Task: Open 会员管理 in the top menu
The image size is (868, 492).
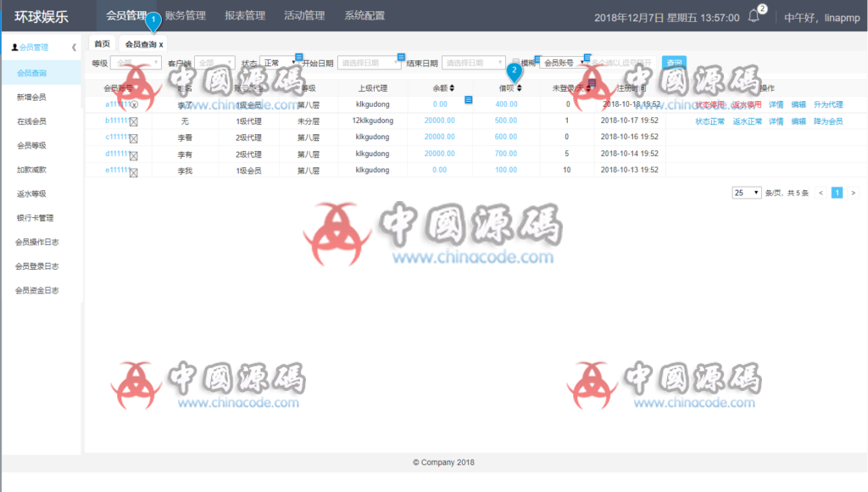Action: (126, 15)
